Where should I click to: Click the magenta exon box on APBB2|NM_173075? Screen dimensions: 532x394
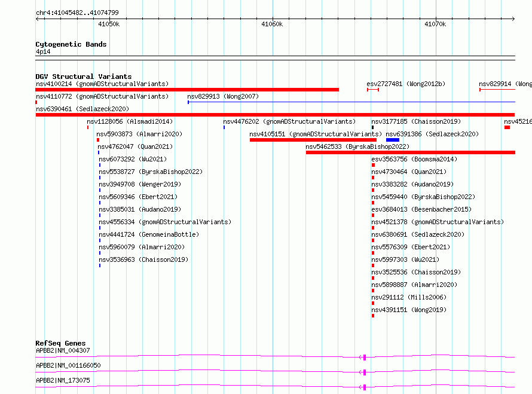point(365,387)
